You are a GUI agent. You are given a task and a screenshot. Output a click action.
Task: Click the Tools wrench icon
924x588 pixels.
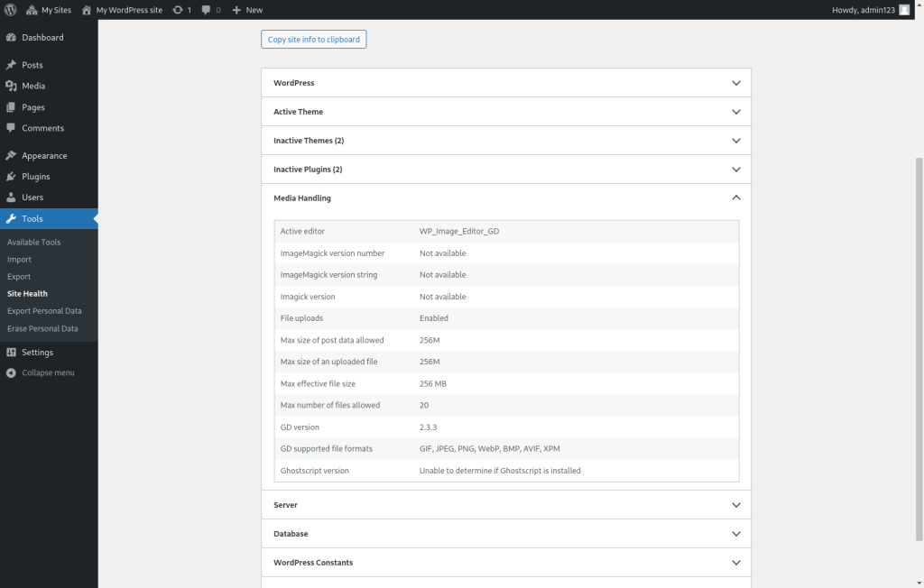tap(11, 218)
